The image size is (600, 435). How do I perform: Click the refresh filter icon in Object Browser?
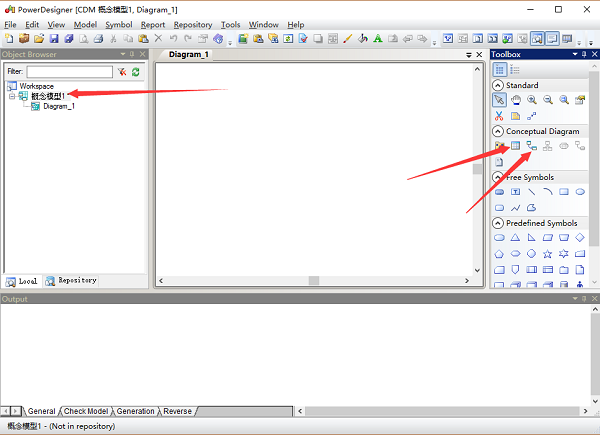(136, 72)
